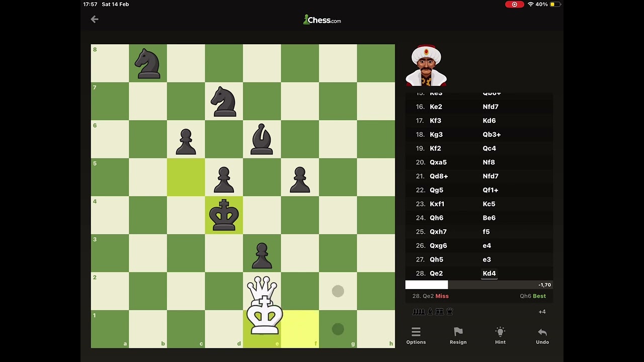Screen dimensions: 644x362
Task: Click the Chess.com logo
Action: click(322, 20)
